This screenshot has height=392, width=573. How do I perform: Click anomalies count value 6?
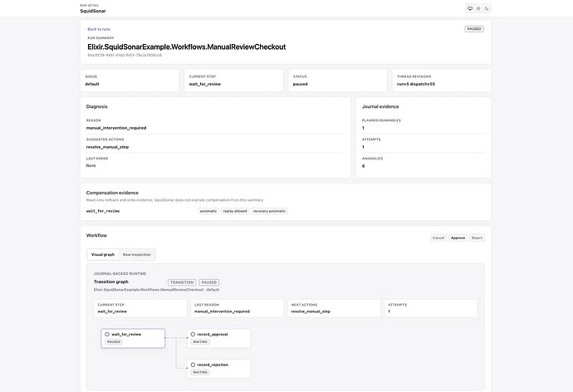[363, 166]
